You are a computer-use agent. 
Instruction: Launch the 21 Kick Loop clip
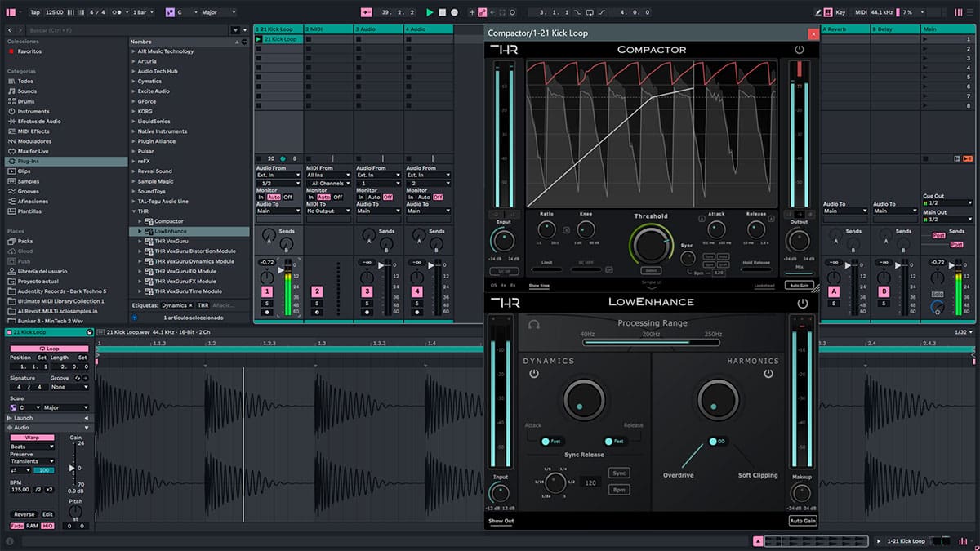click(259, 39)
